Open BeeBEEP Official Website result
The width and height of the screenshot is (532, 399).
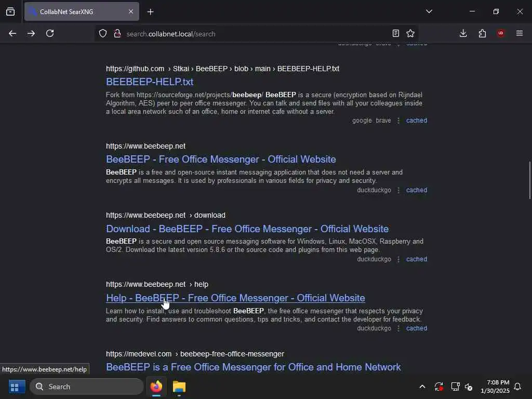point(221,159)
